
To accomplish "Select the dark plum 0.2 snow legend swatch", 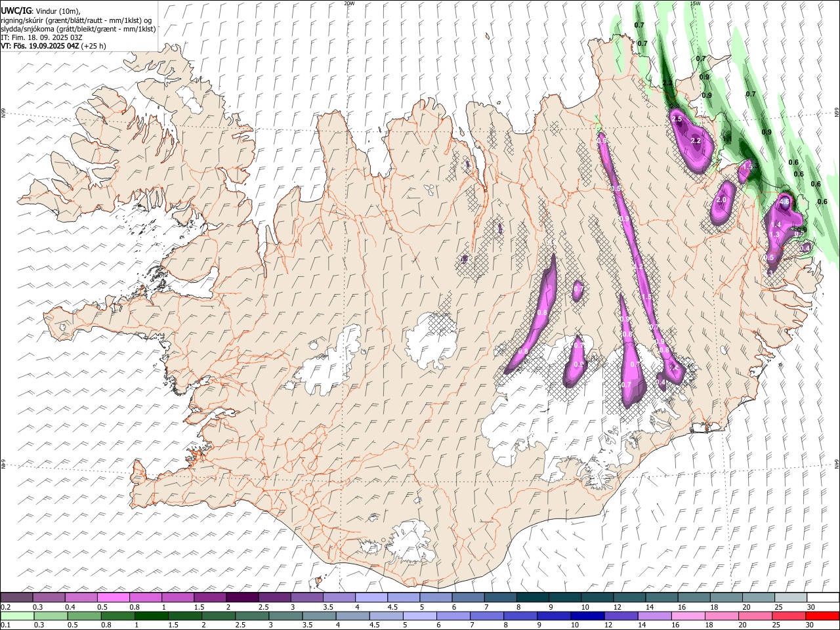I will click(x=16, y=597).
